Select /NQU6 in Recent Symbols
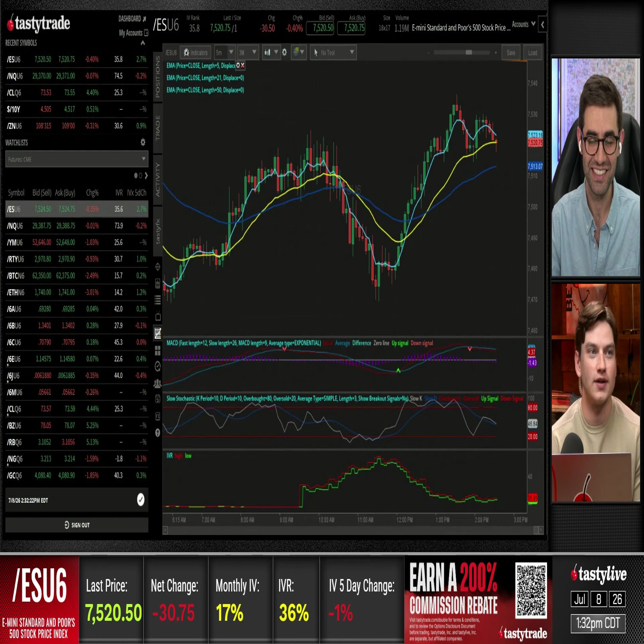Viewport: 644px width, 644px height. pyautogui.click(x=77, y=76)
